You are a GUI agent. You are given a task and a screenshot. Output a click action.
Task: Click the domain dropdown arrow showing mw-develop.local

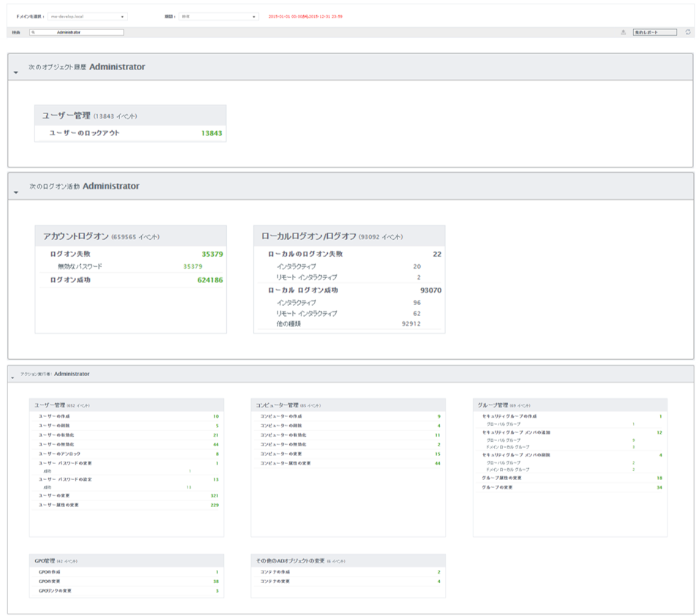click(122, 16)
